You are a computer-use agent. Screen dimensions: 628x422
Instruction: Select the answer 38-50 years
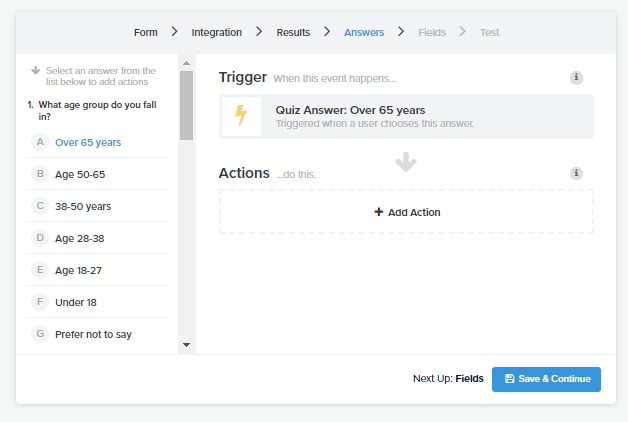click(x=97, y=206)
